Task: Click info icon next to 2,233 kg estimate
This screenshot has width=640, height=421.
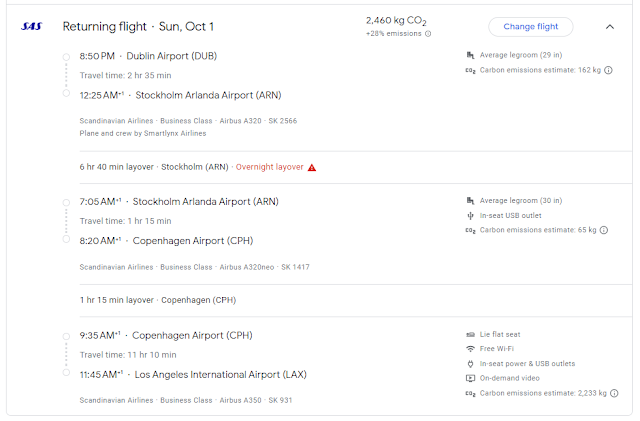Action: pos(614,394)
